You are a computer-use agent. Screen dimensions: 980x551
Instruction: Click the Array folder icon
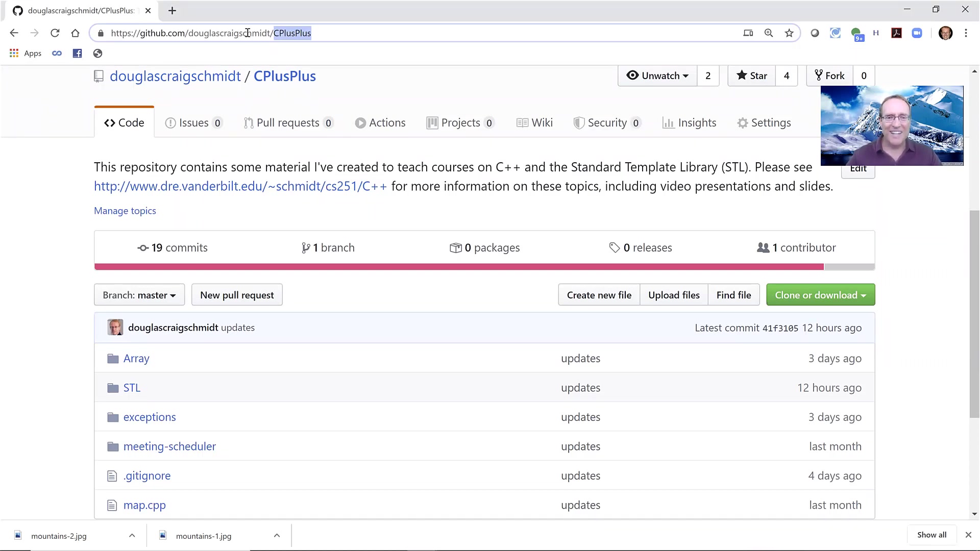[113, 359]
